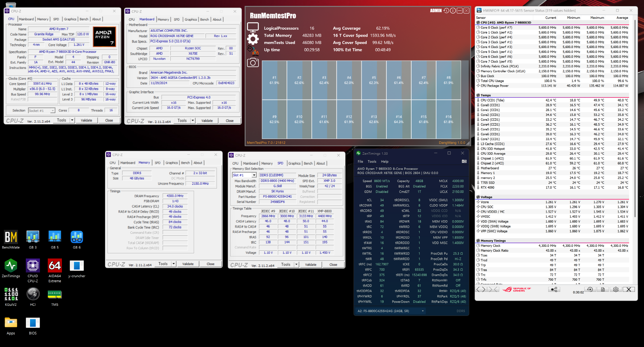
Task: Click the info icon in RunMemtestPro header
Action: tap(453, 11)
